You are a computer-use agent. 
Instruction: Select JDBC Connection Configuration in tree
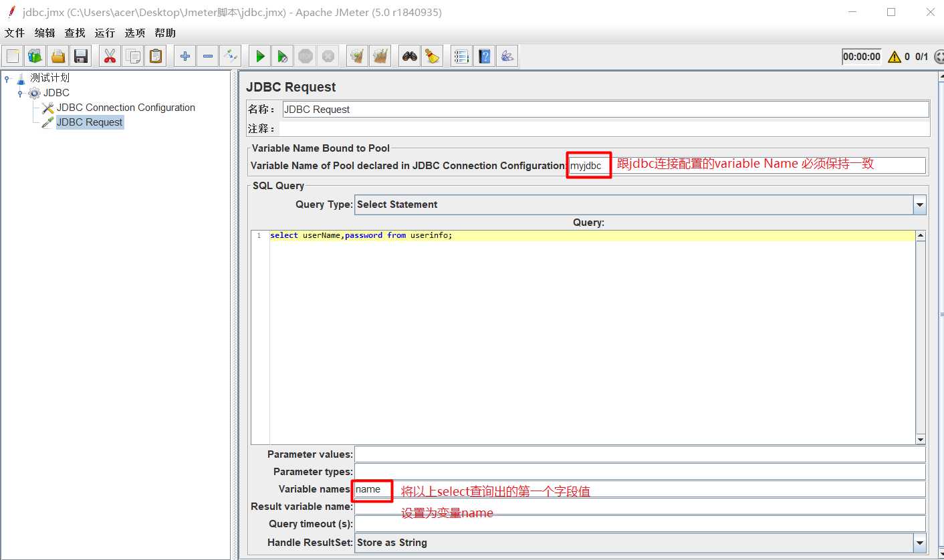(126, 108)
